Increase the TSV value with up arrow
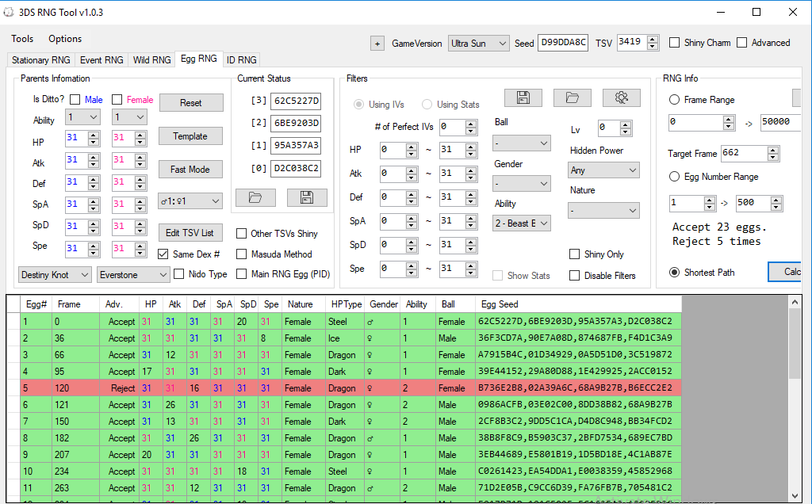Screen dimensions: 812x504 pos(653,39)
